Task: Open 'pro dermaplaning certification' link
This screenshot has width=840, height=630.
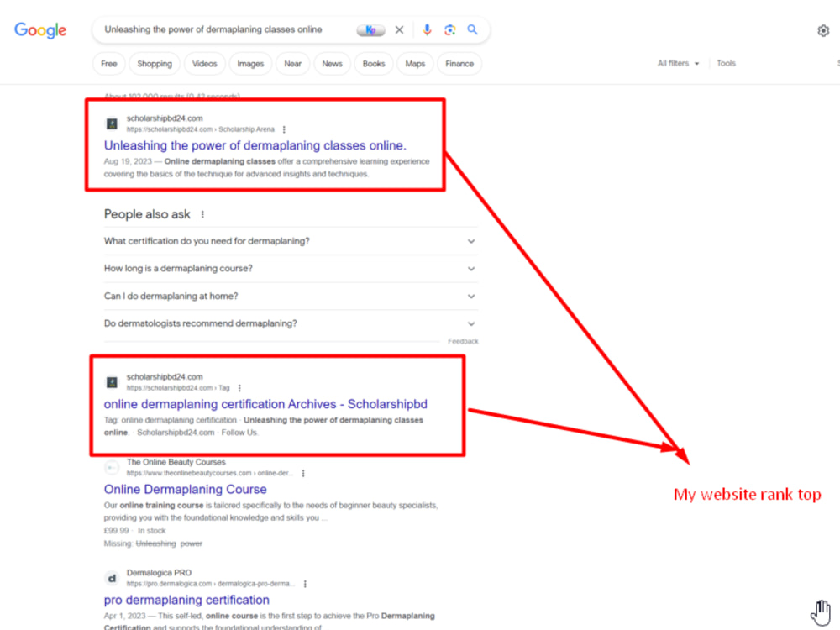Action: coord(186,600)
